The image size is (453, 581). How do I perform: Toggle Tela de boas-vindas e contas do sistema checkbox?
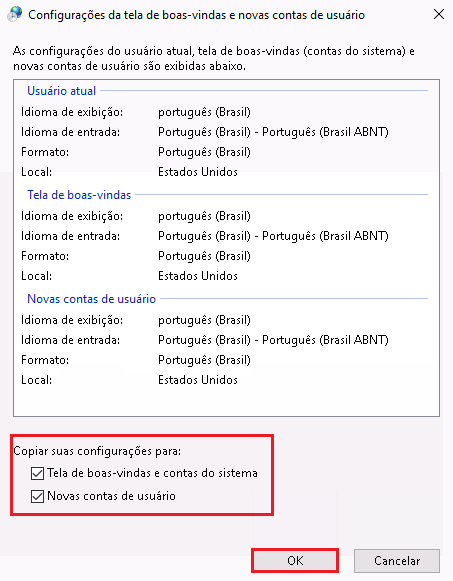point(37,473)
